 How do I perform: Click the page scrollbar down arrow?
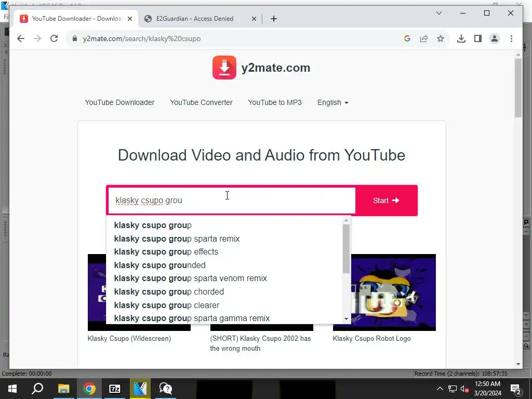click(518, 364)
